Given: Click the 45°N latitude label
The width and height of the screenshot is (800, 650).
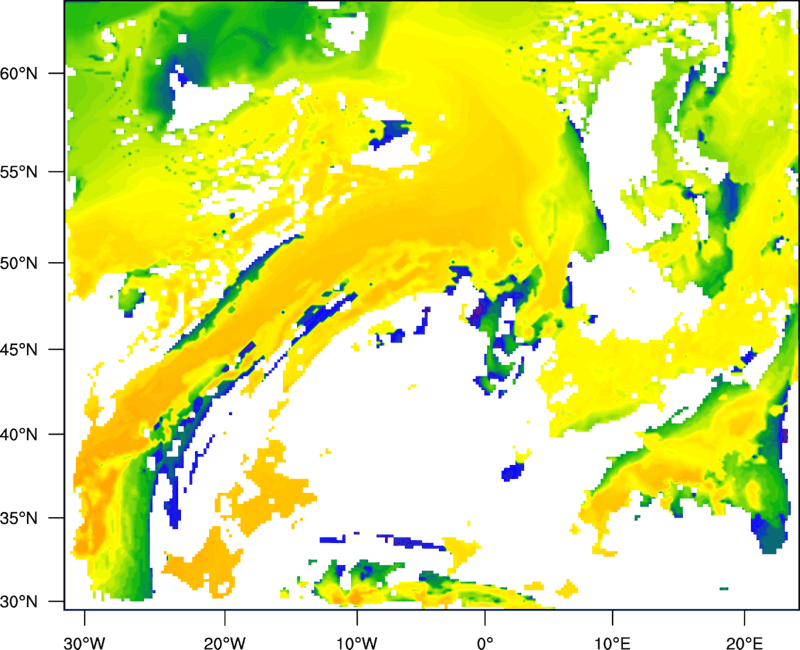Looking at the screenshot, I should pyautogui.click(x=19, y=349).
